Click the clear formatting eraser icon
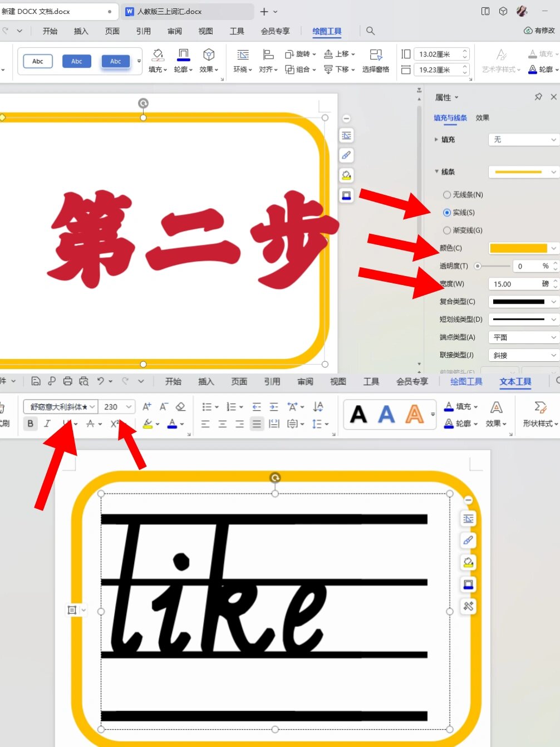Viewport: 560px width, 747px height. coord(180,407)
